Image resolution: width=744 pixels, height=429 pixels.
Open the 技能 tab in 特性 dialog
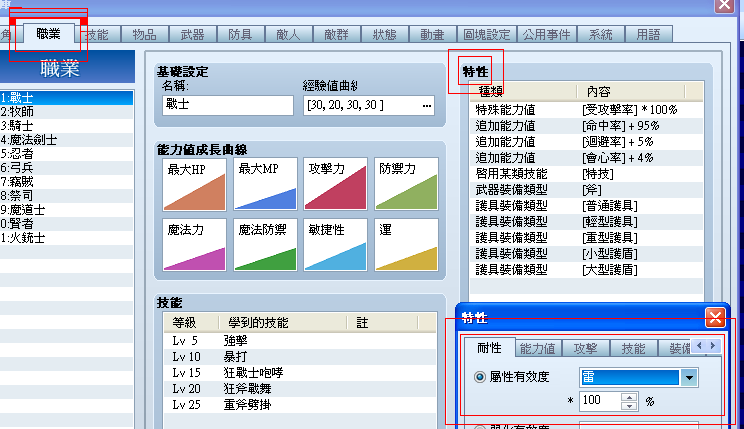point(633,349)
